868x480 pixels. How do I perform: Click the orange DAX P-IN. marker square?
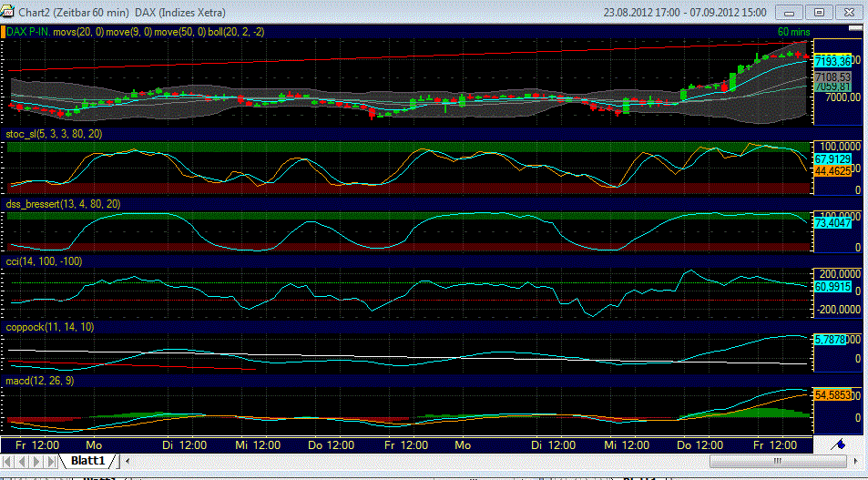(3, 32)
